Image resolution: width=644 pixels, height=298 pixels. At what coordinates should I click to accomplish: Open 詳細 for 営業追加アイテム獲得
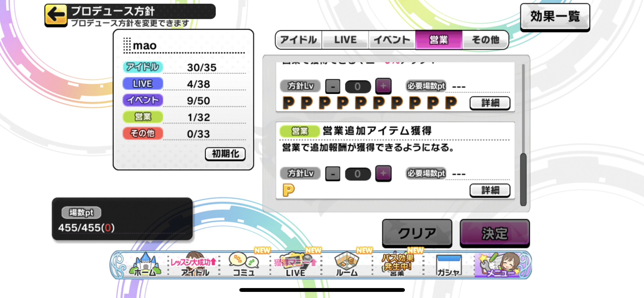click(490, 190)
